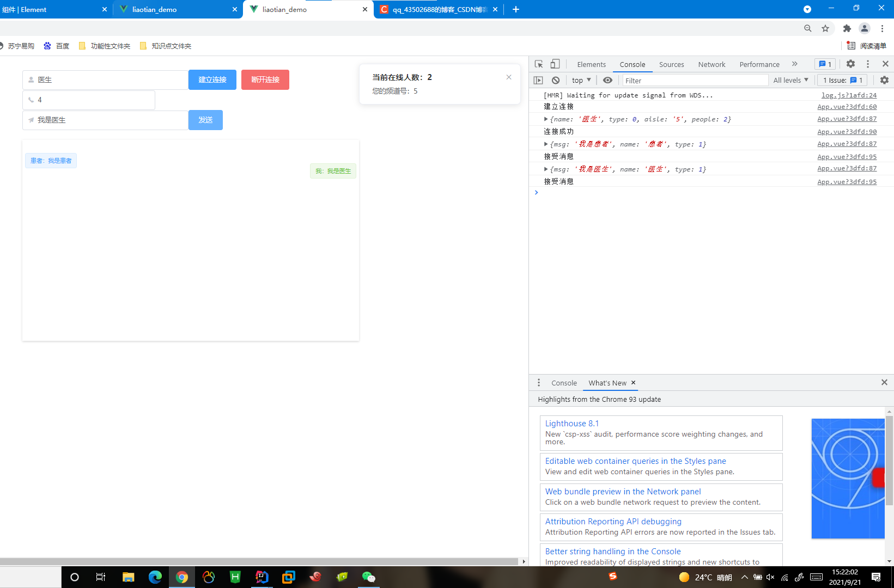
Task: Expand the logged msg 我是医生 object
Action: (546, 169)
